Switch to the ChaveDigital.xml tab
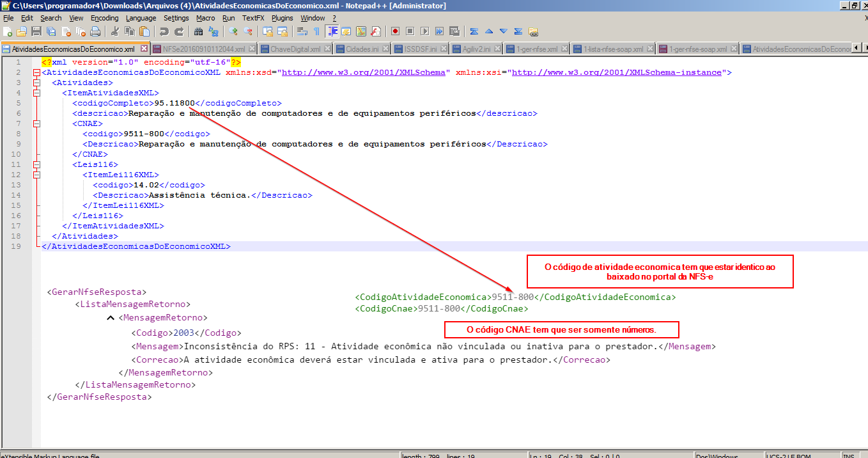 295,49
